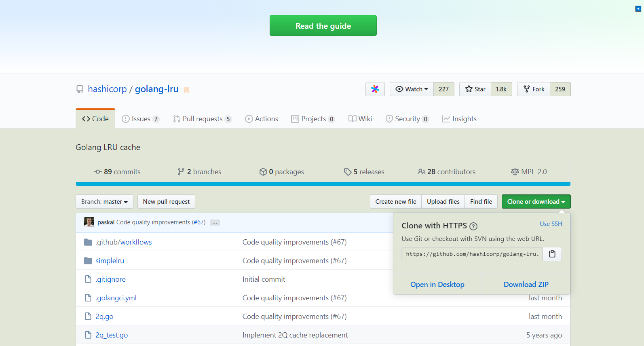Go to the Actions tab
644x346 pixels.
pyautogui.click(x=262, y=119)
